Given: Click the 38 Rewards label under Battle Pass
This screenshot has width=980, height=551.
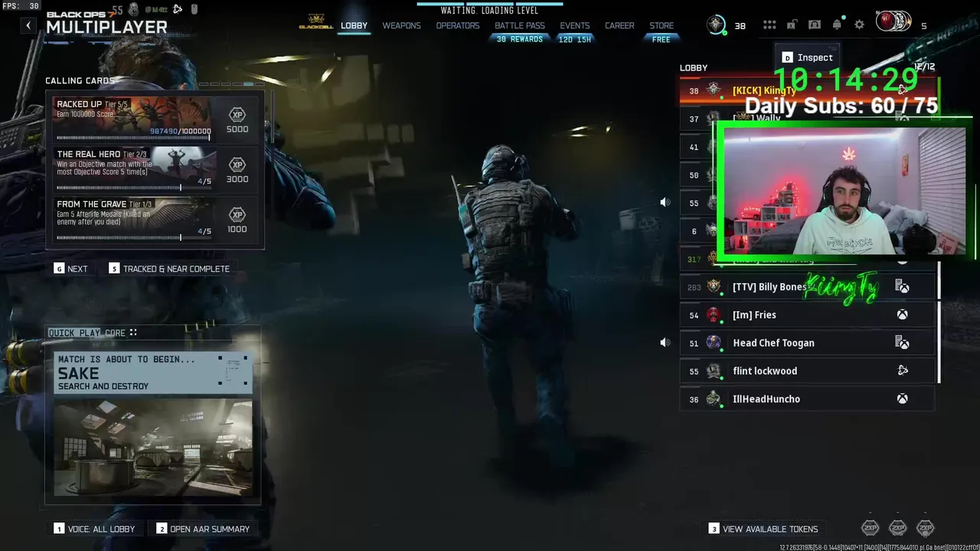Looking at the screenshot, I should tap(520, 39).
